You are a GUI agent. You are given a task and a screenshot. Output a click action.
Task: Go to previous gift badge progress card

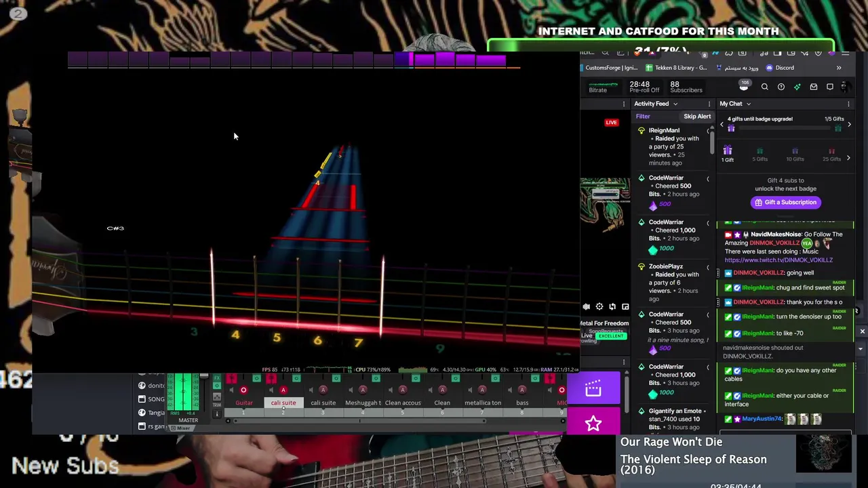722,125
